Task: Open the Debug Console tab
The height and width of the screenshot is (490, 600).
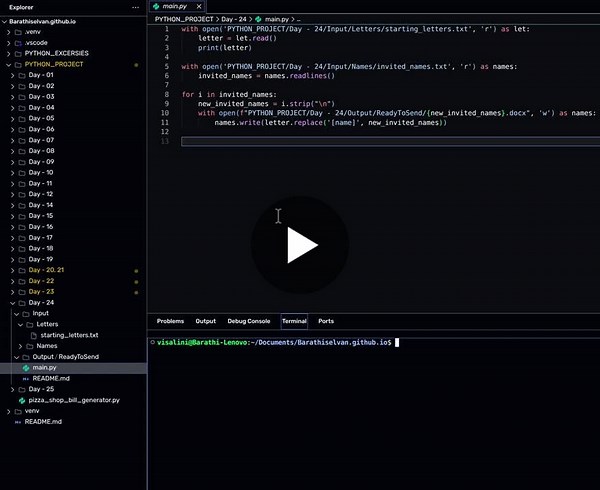Action: click(x=249, y=321)
